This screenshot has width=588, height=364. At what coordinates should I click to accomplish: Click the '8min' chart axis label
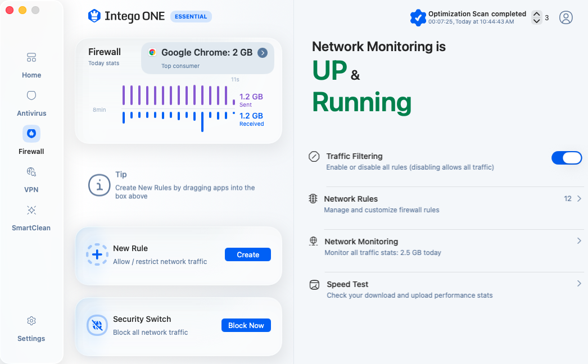(99, 110)
